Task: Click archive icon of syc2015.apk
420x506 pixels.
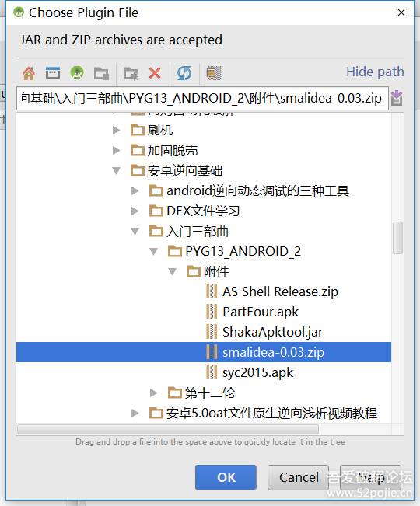Action: 212,372
